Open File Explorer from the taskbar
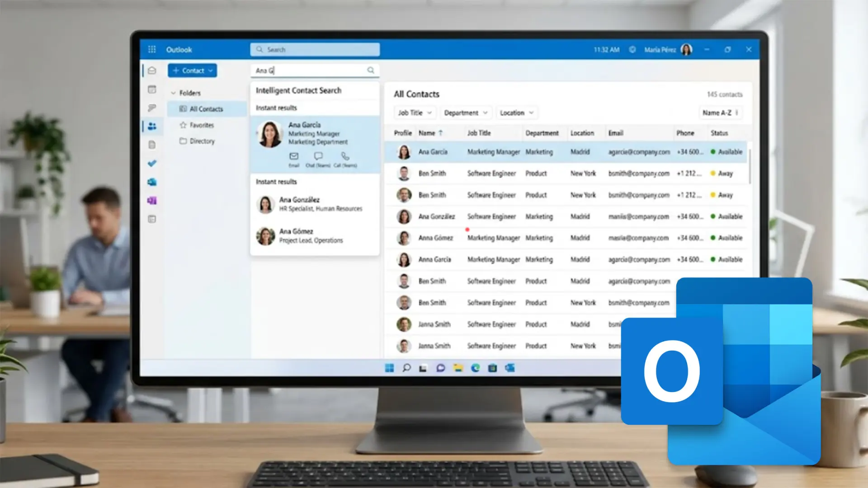 tap(458, 368)
